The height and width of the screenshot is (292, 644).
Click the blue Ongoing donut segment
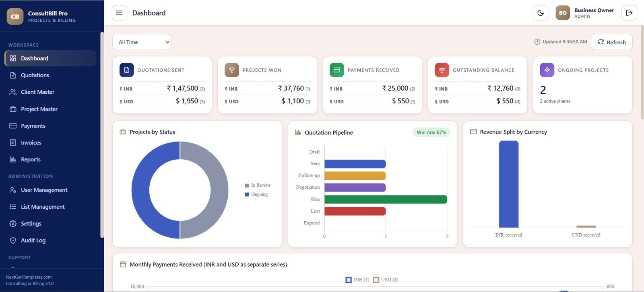(x=140, y=190)
